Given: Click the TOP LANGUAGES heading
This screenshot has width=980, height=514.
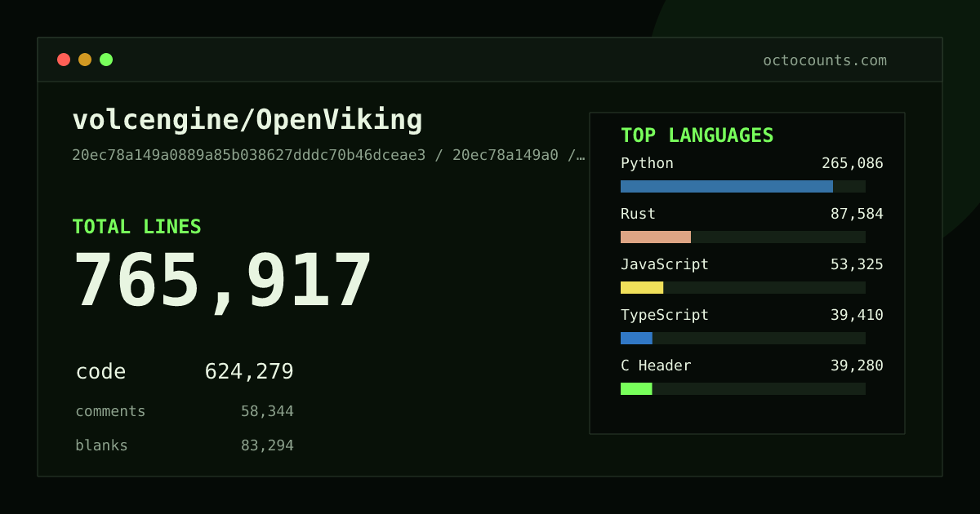Looking at the screenshot, I should 697,135.
